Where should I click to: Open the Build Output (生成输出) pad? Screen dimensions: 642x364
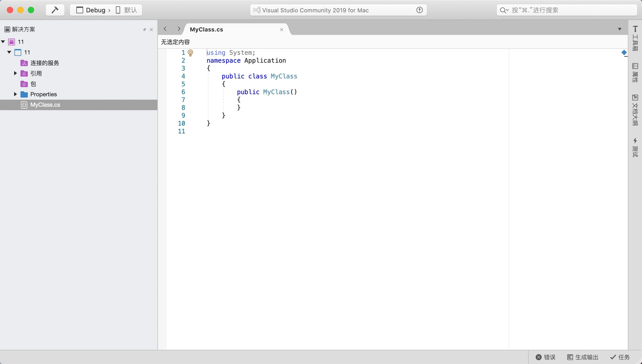click(x=583, y=357)
